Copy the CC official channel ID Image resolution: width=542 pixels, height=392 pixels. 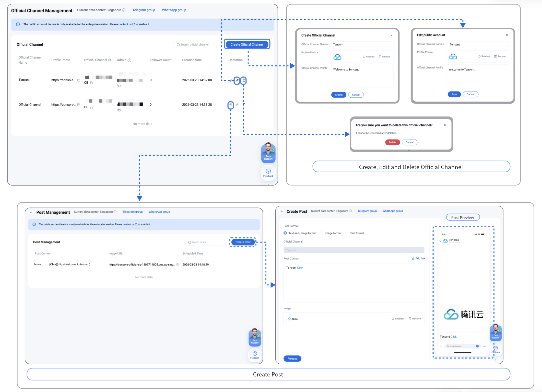[91, 107]
